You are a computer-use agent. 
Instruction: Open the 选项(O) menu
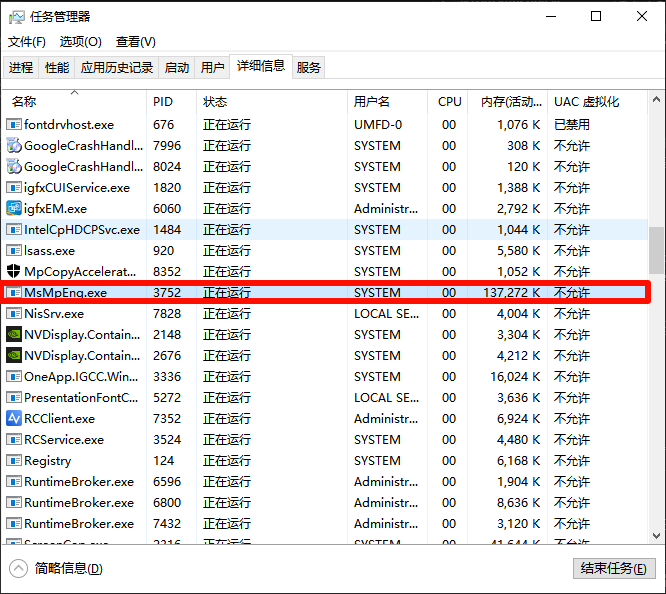coord(81,42)
